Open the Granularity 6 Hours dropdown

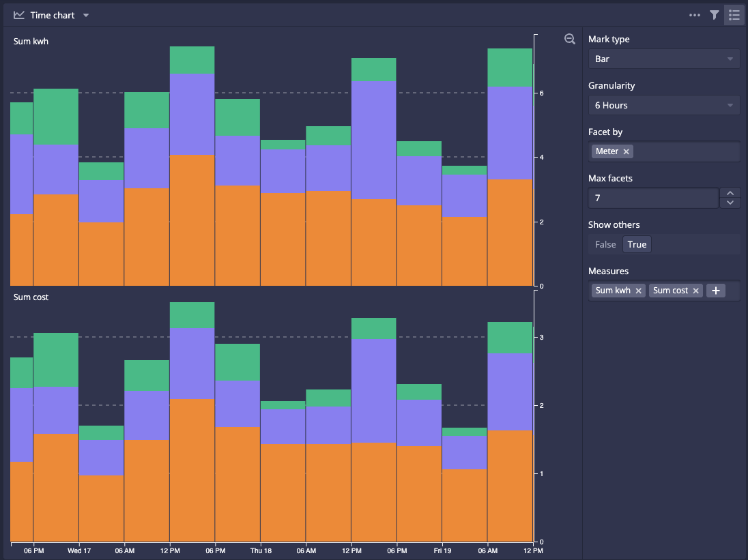663,105
